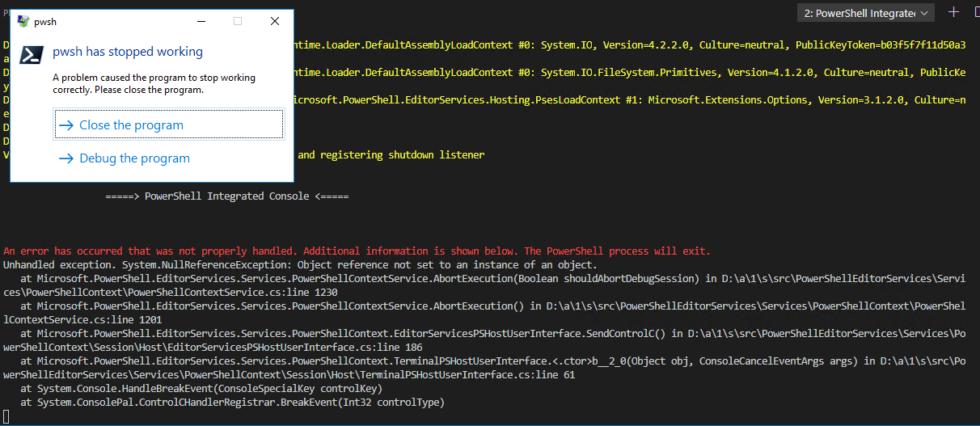980x426 pixels.
Task: Click the PowerShell icon in the pwsh title bar
Action: tap(23, 21)
